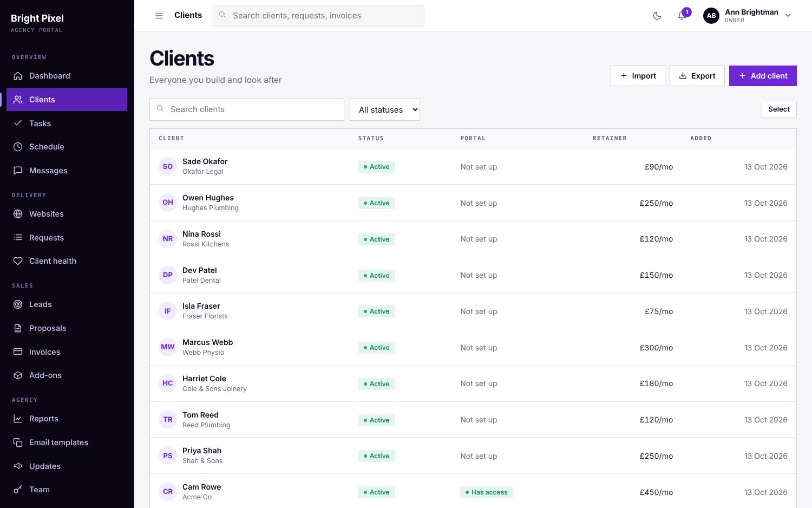812x508 pixels.
Task: Click the AB user avatar
Action: (x=711, y=16)
